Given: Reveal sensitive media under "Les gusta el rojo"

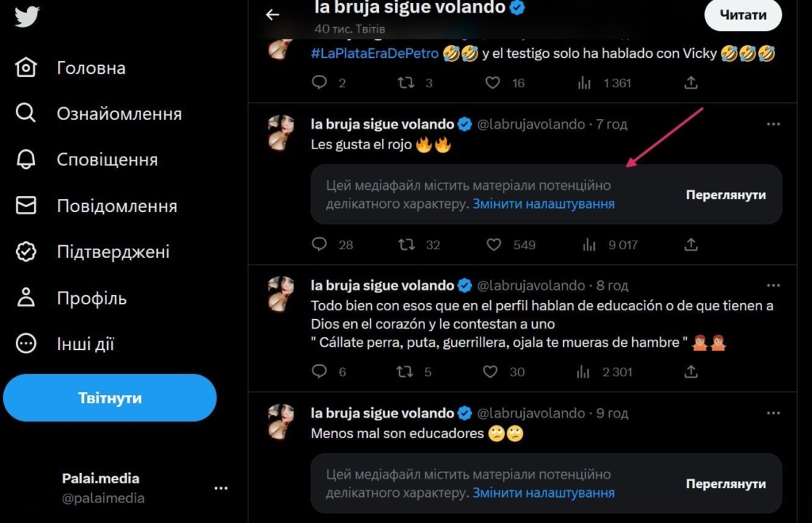Looking at the screenshot, I should click(726, 194).
